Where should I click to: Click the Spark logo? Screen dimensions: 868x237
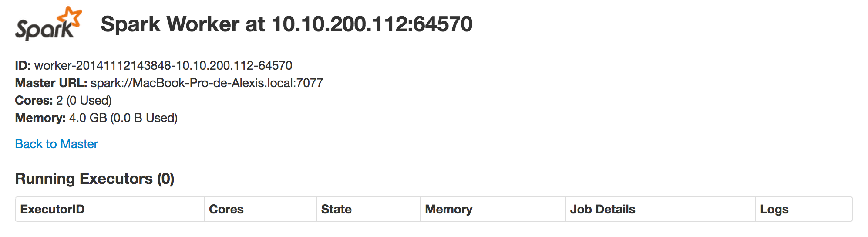pyautogui.click(x=48, y=24)
